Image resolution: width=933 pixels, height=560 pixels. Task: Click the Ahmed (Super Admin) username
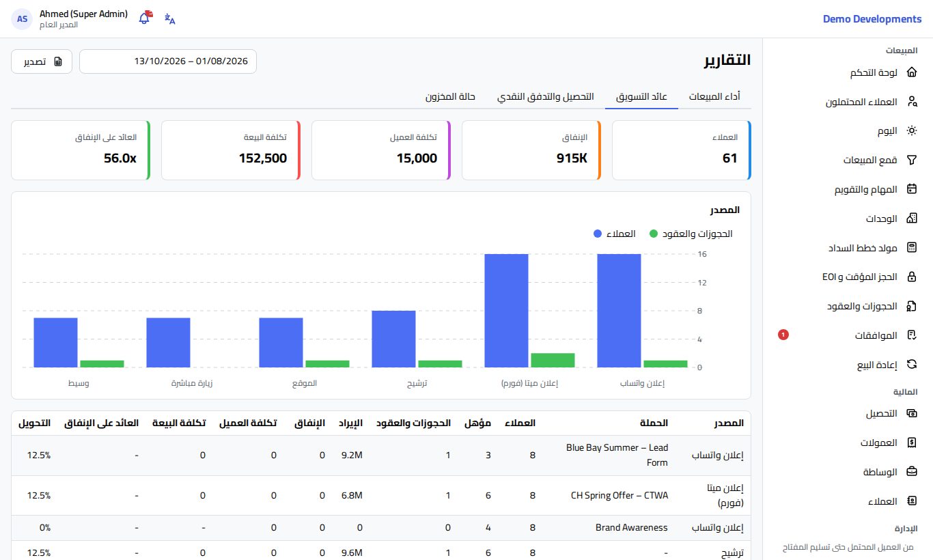(83, 14)
